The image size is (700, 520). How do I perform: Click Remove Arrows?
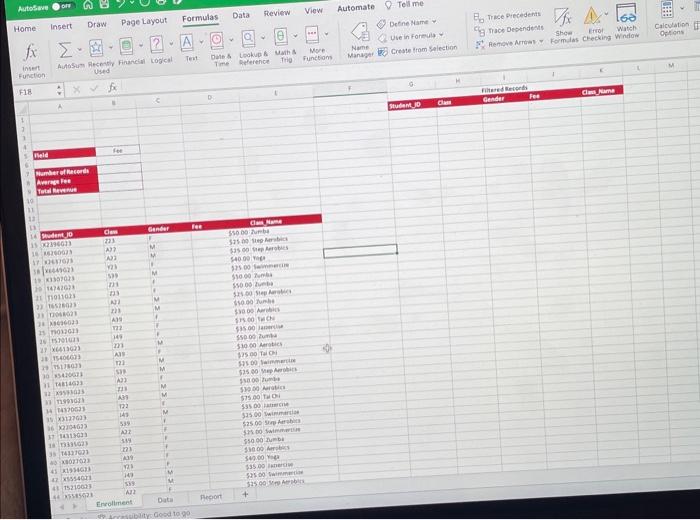(x=505, y=43)
